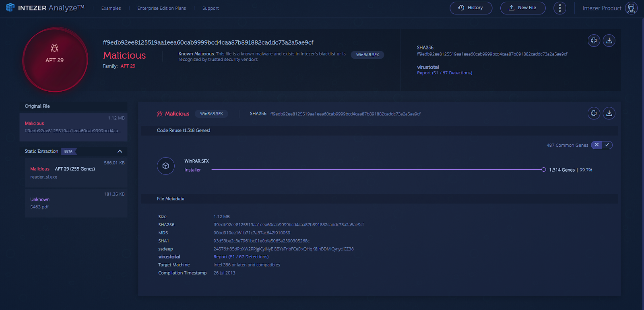This screenshot has height=310, width=644.
Task: Click the Target Machine value Intel 386
Action: coord(246,265)
